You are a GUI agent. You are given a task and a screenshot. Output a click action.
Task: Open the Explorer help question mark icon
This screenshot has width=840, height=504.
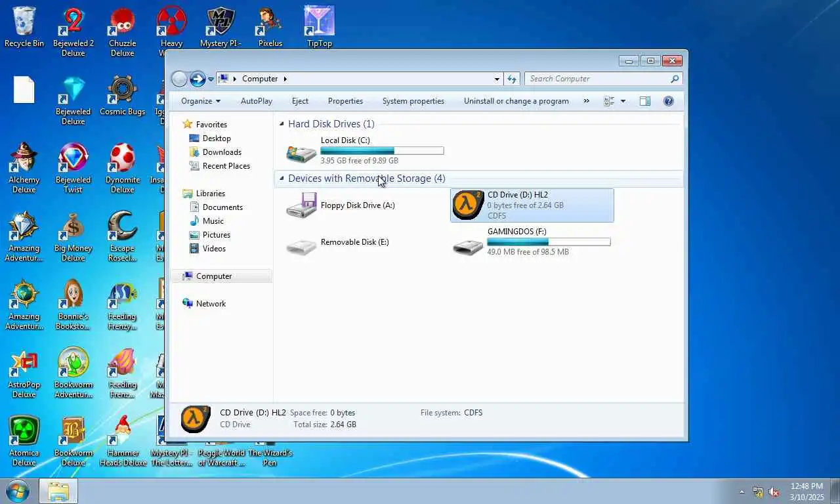pos(669,101)
